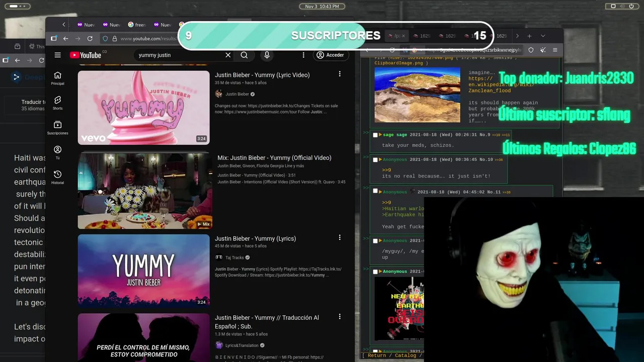Open the Mix Yummy Official Video thumbnail

click(x=145, y=191)
